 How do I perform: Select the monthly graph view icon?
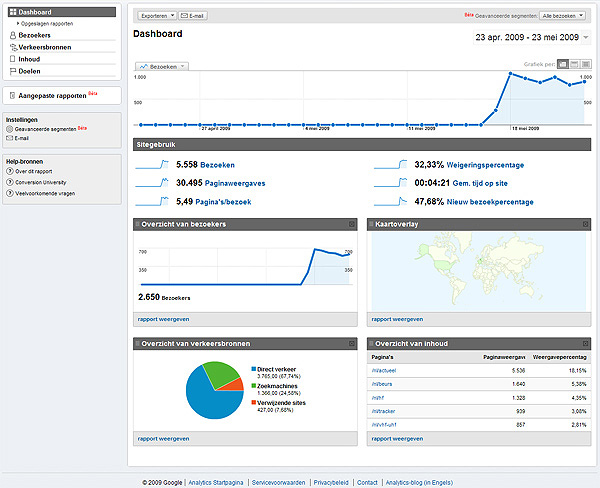[586, 64]
